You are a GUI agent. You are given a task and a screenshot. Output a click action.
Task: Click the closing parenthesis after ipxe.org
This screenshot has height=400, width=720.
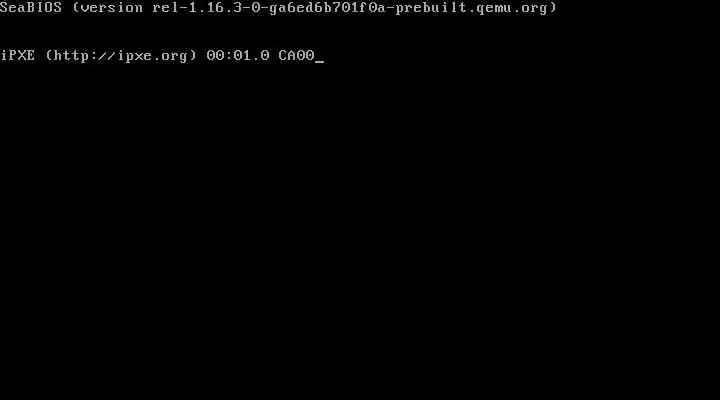[x=193, y=56]
